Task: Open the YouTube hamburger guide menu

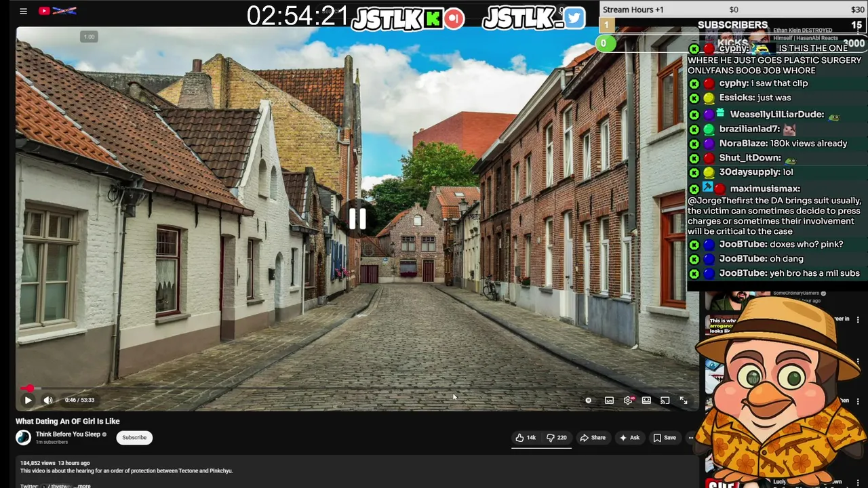Action: [x=23, y=11]
